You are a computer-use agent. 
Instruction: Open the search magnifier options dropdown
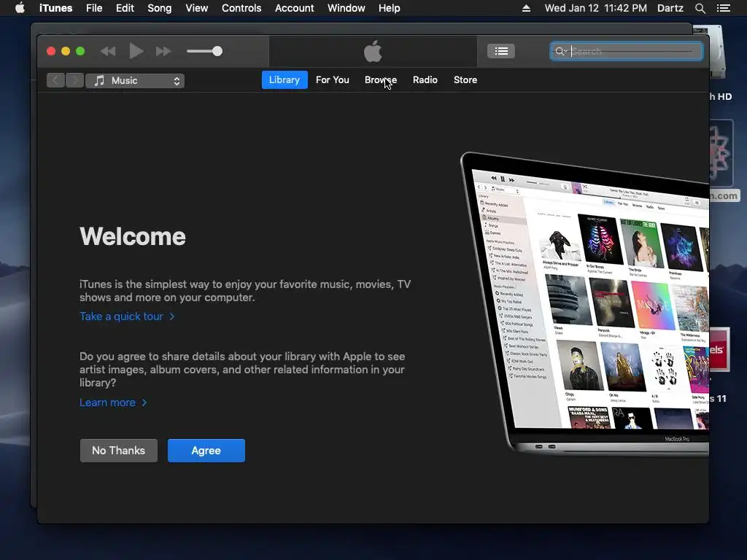click(561, 52)
